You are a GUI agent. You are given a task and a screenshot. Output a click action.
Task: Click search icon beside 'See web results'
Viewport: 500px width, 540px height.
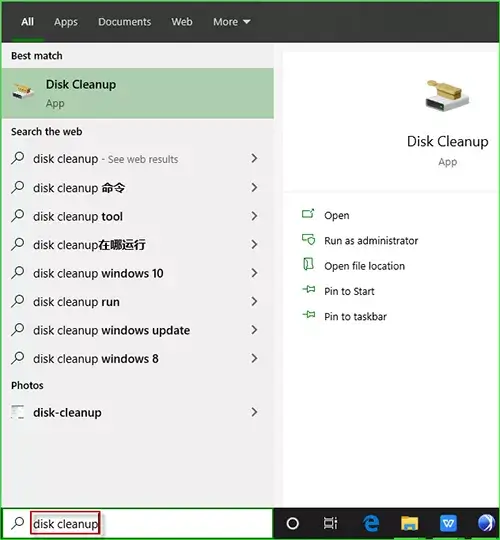(18, 158)
